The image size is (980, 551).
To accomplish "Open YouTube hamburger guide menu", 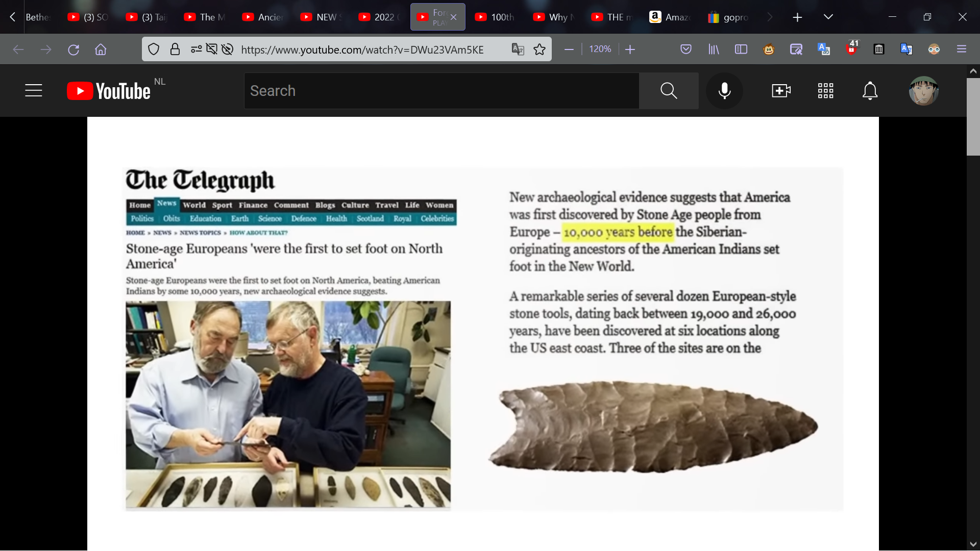I will point(34,91).
